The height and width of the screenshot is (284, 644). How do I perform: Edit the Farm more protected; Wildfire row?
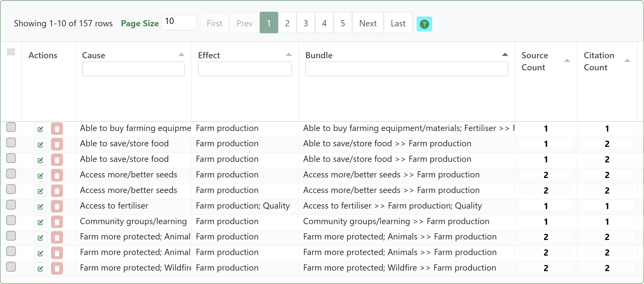tap(40, 269)
